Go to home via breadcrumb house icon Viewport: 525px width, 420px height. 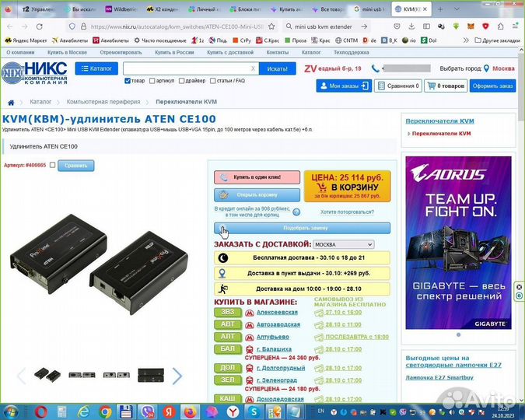coord(11,103)
